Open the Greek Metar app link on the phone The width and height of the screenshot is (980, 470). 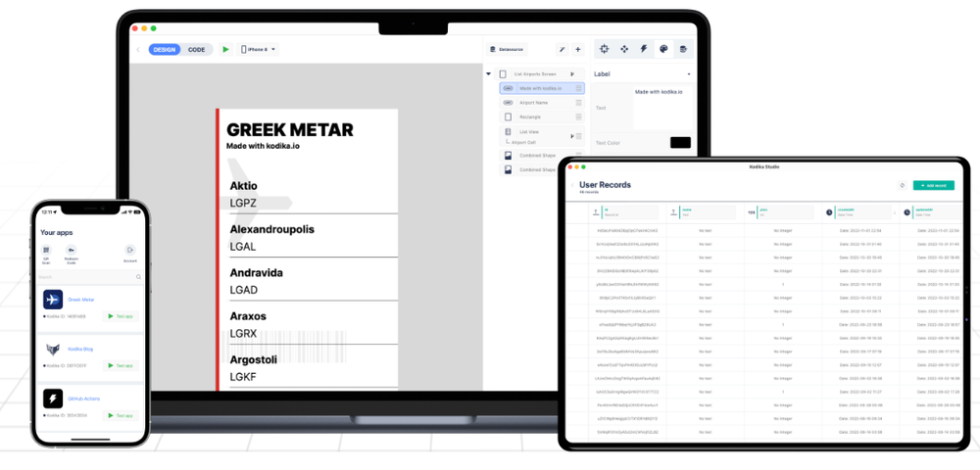(81, 300)
